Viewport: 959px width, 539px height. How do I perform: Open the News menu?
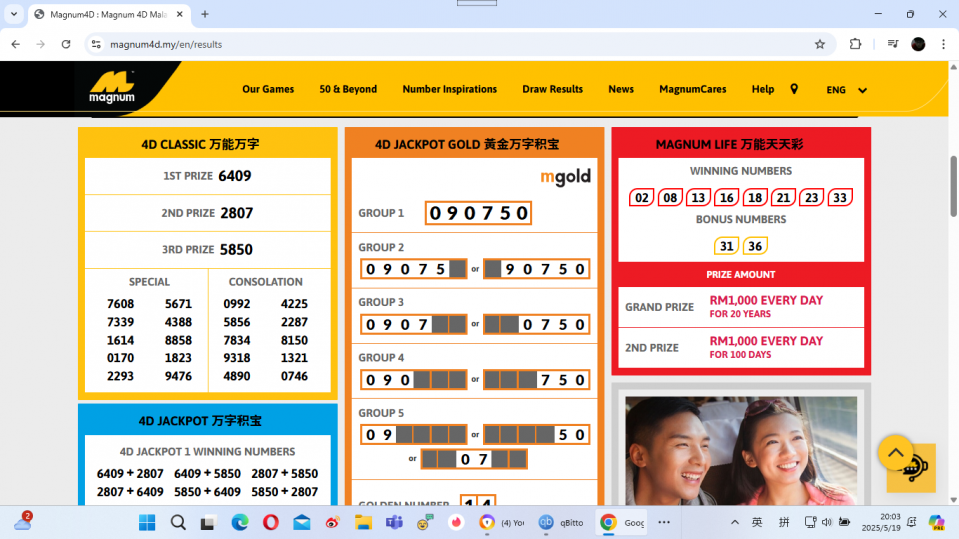[621, 89]
